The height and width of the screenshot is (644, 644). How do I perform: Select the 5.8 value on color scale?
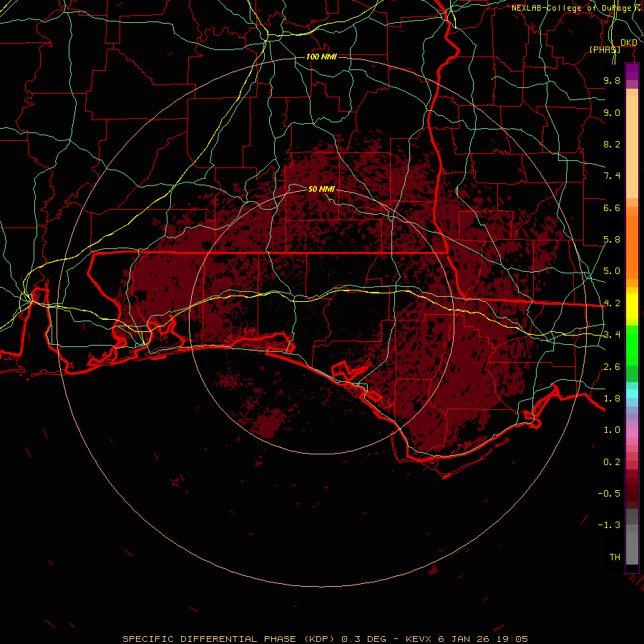tap(612, 240)
